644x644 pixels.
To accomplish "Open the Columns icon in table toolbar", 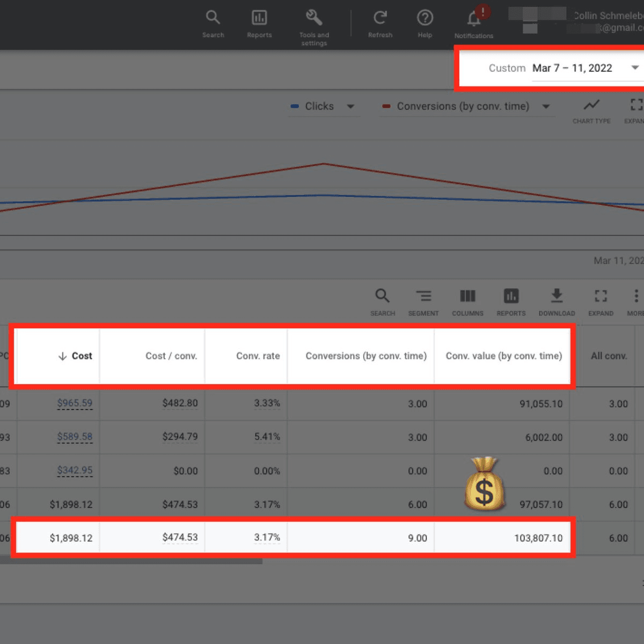I will pyautogui.click(x=467, y=296).
